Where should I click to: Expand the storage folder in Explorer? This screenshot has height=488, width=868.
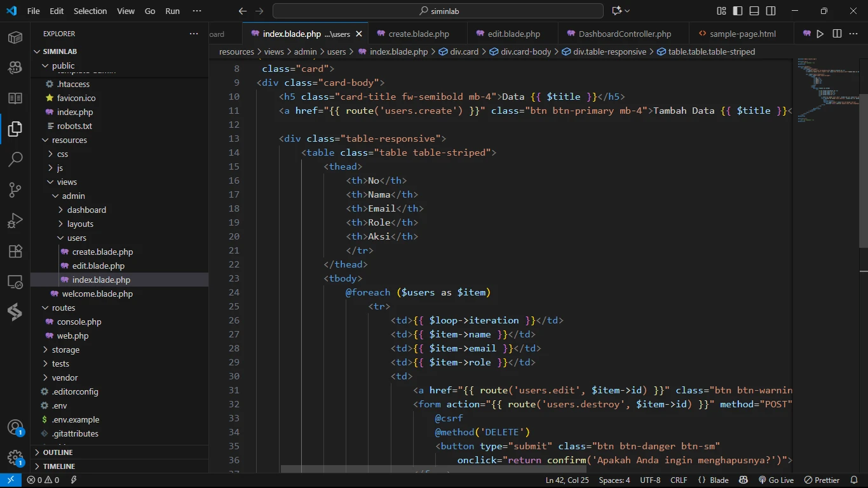(65, 349)
